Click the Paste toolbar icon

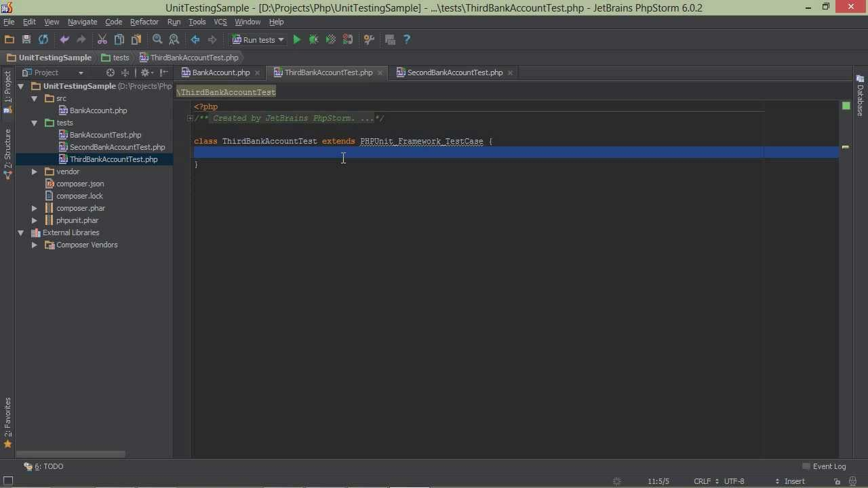pyautogui.click(x=136, y=40)
